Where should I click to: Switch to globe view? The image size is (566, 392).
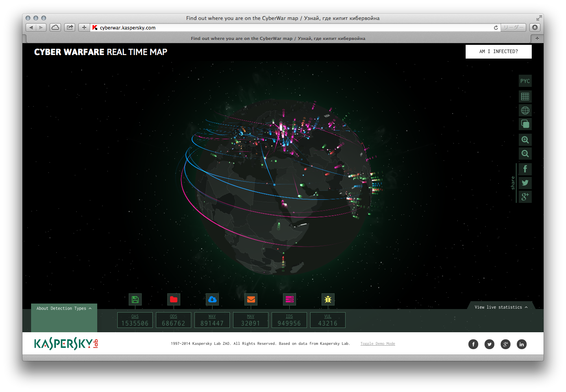525,110
